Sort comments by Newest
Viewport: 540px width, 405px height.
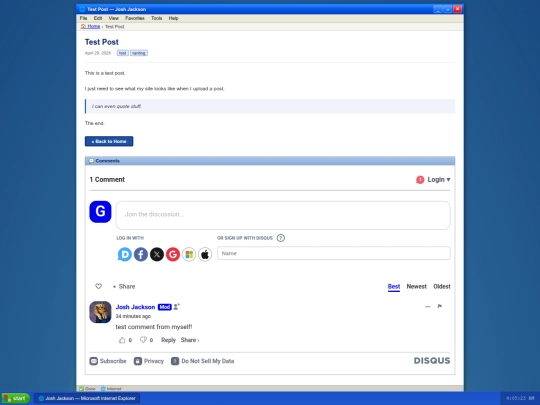pos(416,287)
